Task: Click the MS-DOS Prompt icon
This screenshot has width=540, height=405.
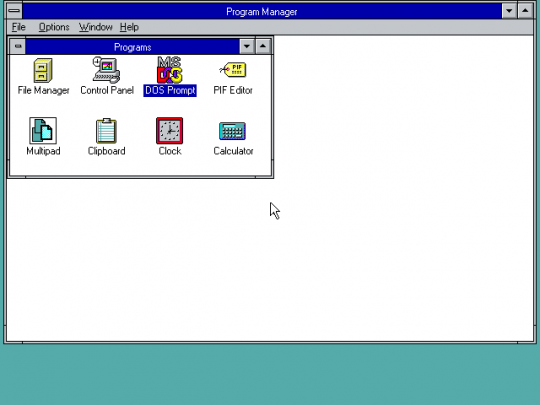Action: click(x=170, y=70)
